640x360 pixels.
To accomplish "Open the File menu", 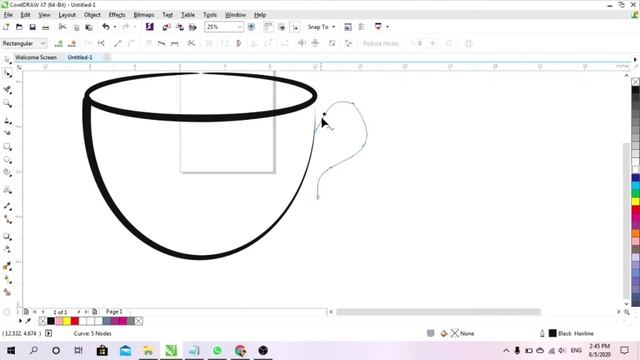I will [x=8, y=15].
